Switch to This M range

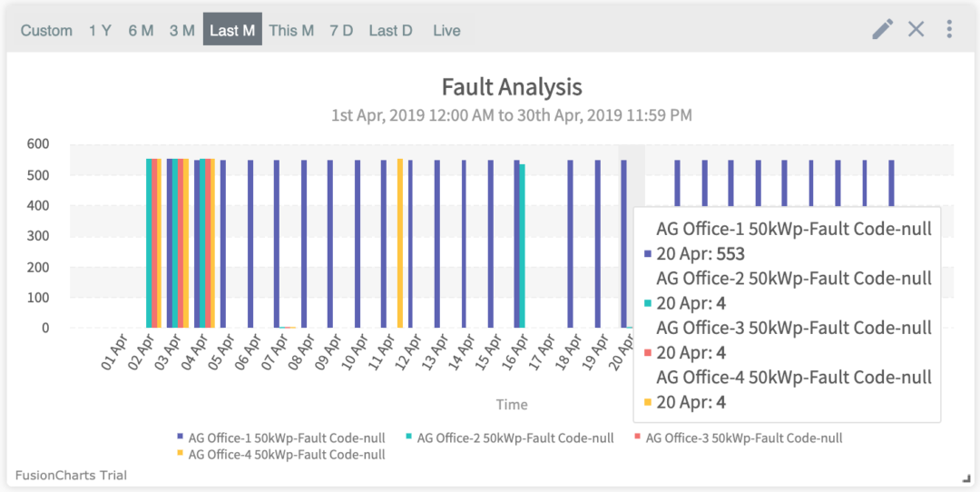[x=291, y=31]
